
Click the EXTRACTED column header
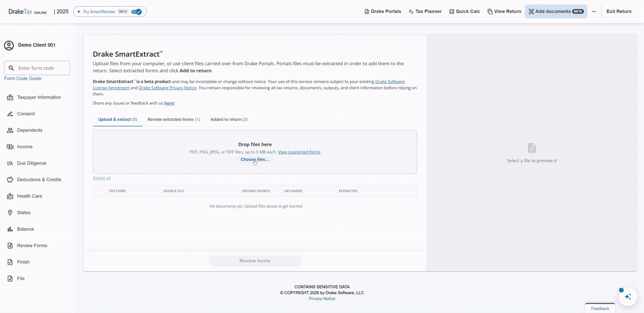[x=348, y=191]
